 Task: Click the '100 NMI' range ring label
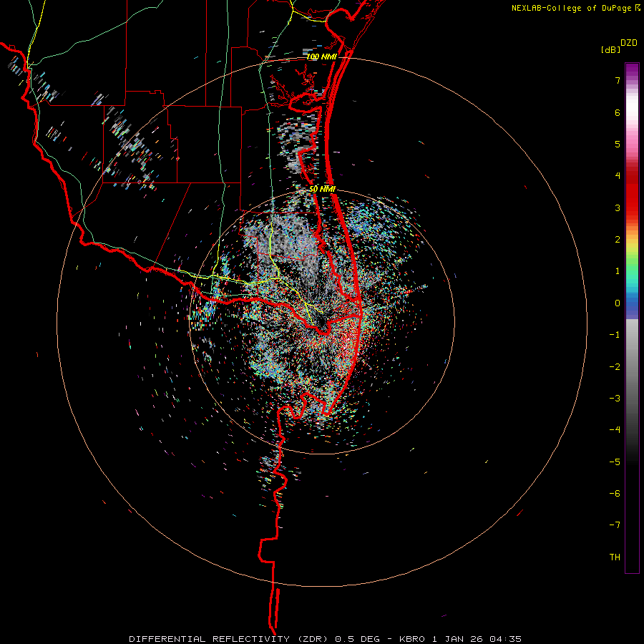321,57
